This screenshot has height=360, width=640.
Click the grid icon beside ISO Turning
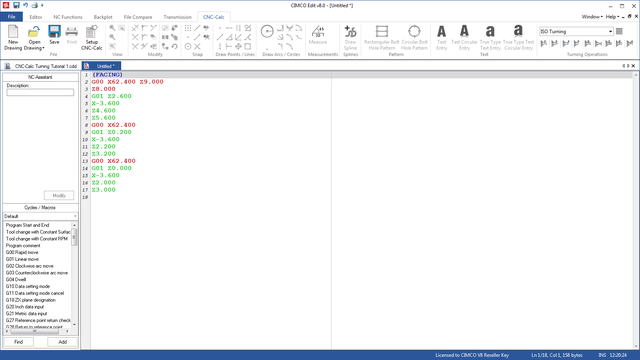[619, 31]
